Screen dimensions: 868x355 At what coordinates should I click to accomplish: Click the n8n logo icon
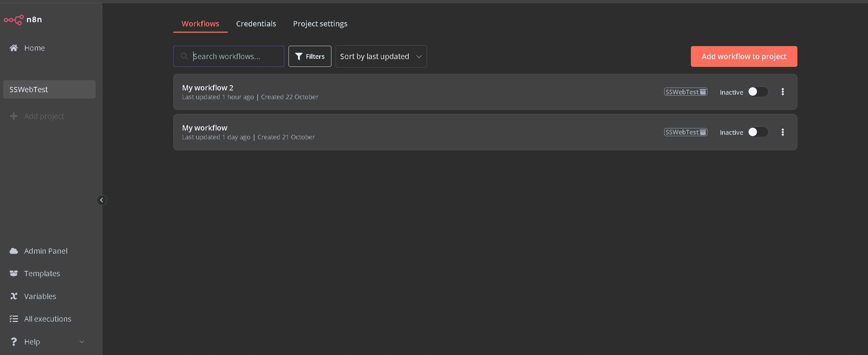click(14, 20)
